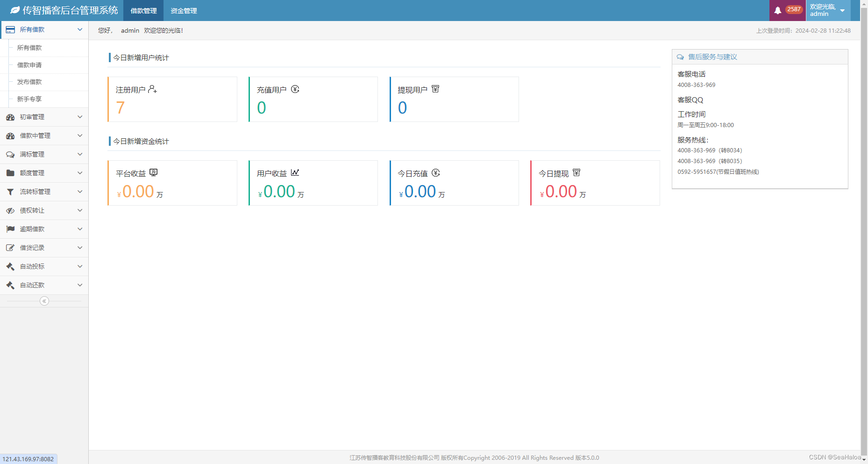
Task: Click the add-user icon next to 注册用户
Action: [152, 89]
